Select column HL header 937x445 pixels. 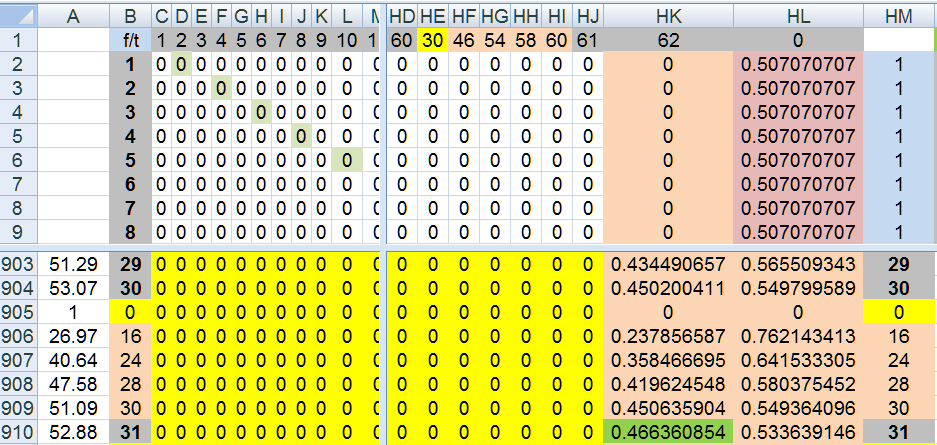(x=798, y=17)
